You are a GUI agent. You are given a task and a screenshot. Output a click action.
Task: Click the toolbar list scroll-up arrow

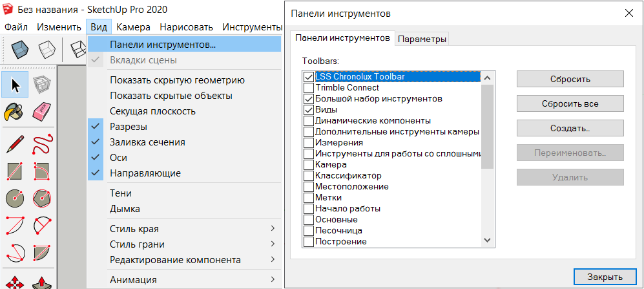[487, 78]
